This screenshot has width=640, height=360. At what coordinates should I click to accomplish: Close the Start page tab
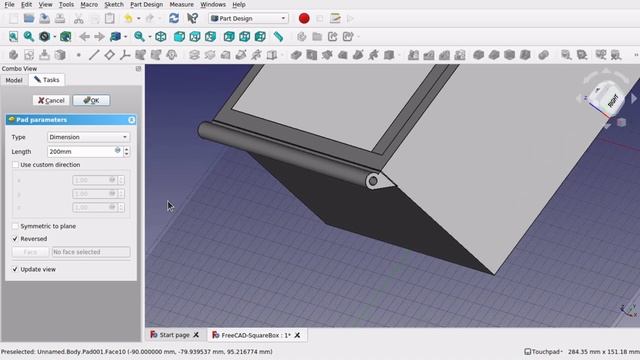(x=196, y=335)
